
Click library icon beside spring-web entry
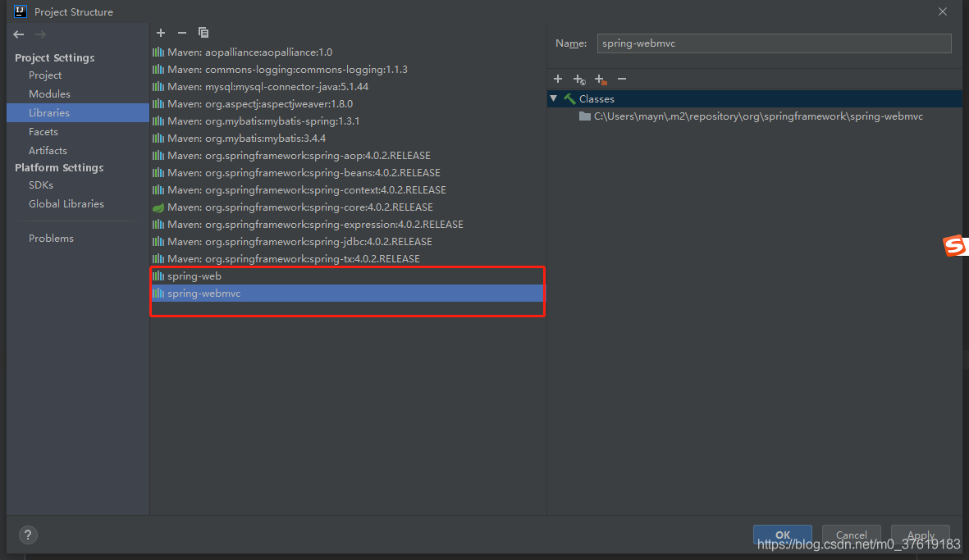pyautogui.click(x=158, y=276)
